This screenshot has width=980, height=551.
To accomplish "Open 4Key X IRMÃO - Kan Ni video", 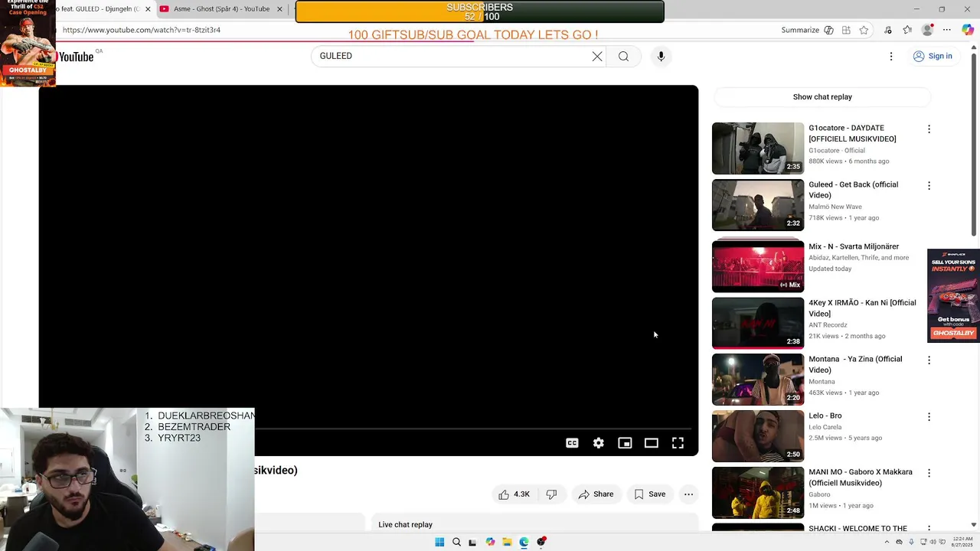I will click(x=862, y=308).
